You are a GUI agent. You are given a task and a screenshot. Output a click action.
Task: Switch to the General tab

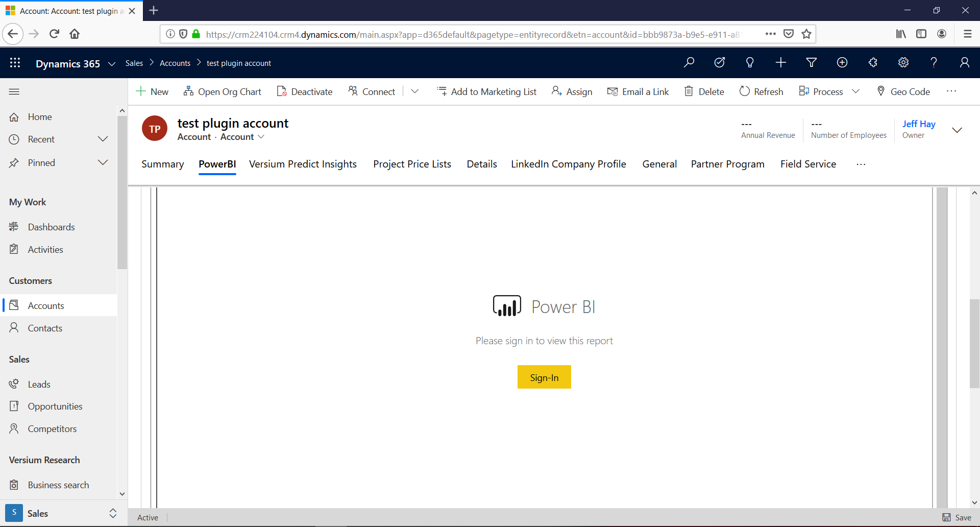pos(659,164)
